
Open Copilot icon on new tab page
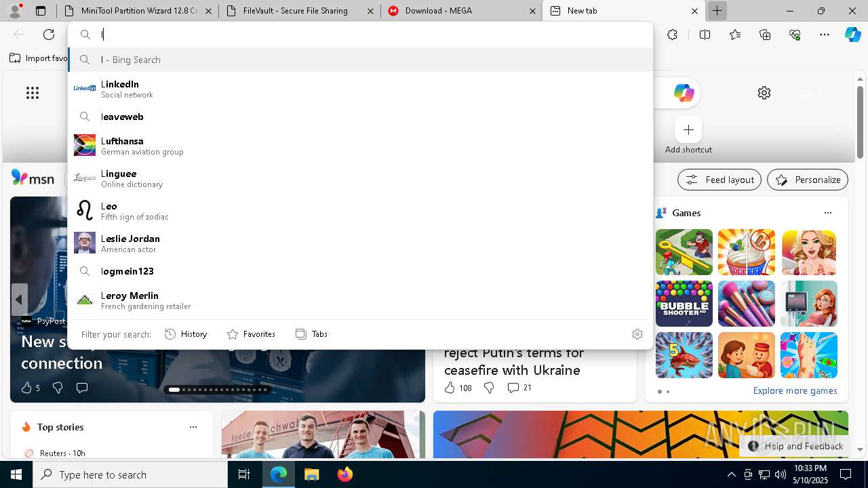coord(684,93)
